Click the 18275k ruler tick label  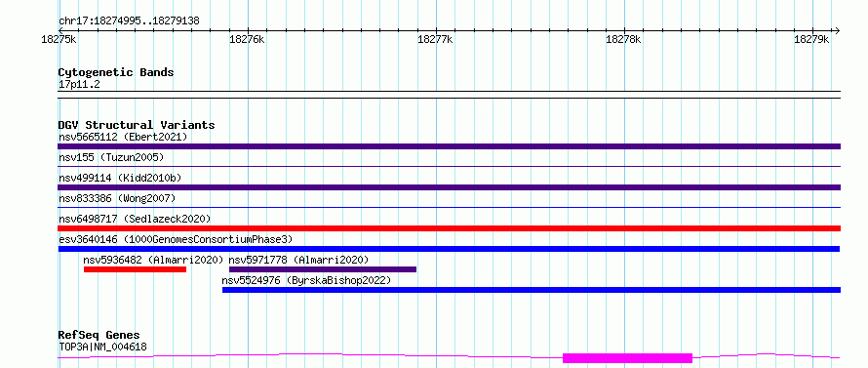pyautogui.click(x=59, y=39)
